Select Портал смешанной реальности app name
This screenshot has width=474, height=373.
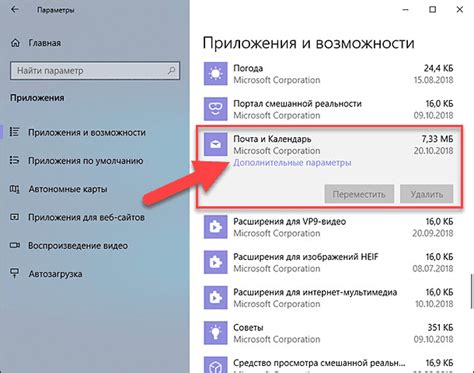click(297, 104)
